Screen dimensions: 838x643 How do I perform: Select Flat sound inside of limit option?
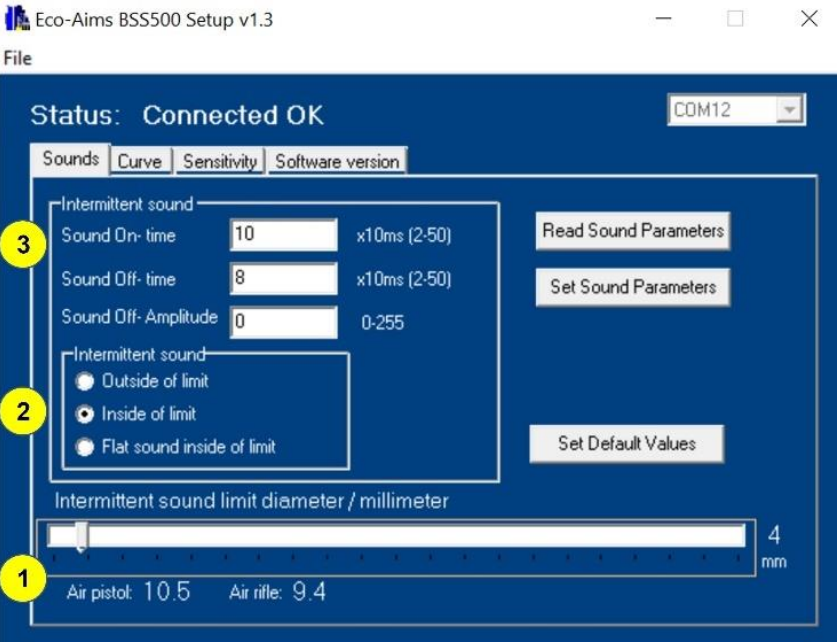coord(84,447)
